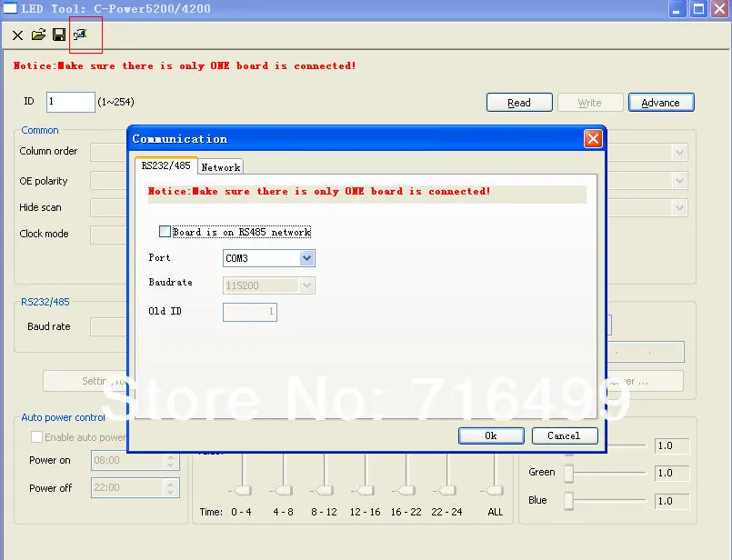Screen dimensions: 732x560
Task: Open communication settings toolbar icon
Action: tap(80, 34)
